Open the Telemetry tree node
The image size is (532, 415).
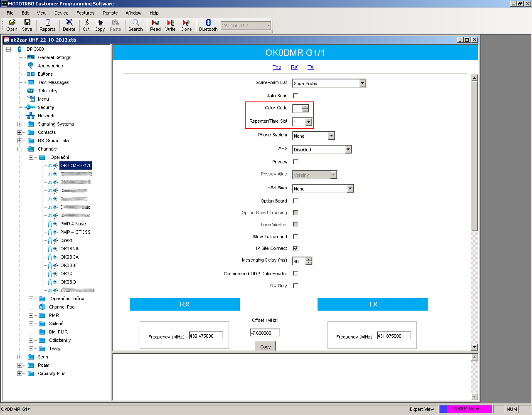[x=47, y=91]
